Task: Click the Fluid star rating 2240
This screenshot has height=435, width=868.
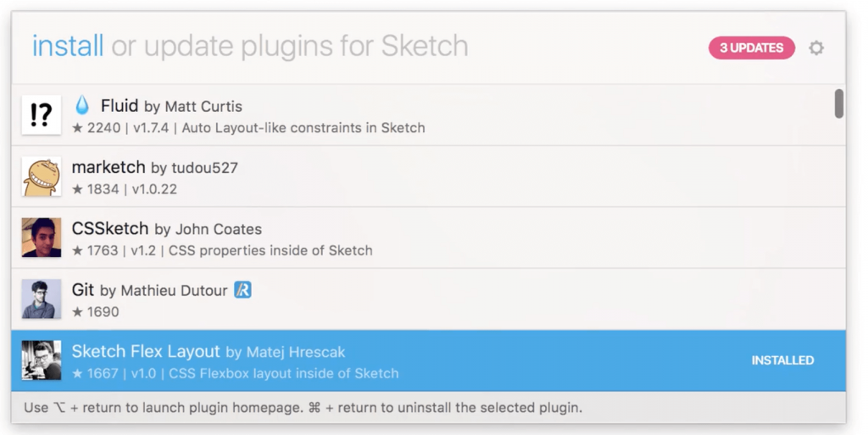Action: point(97,128)
